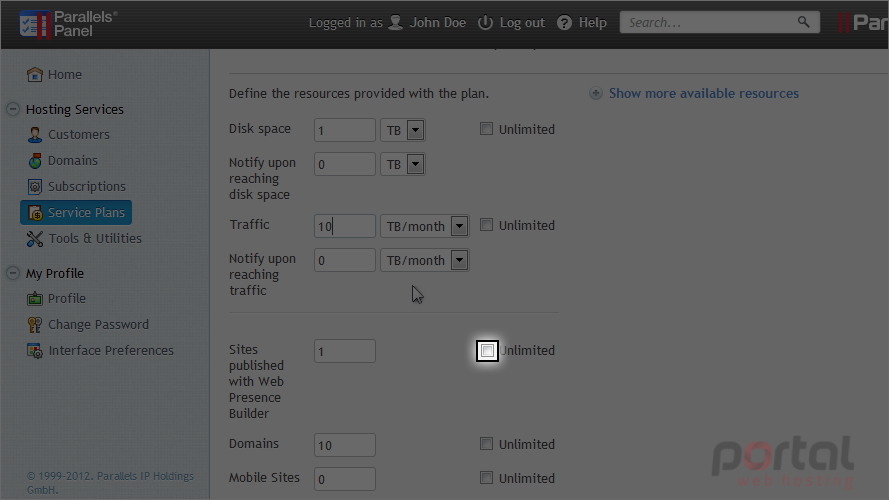Tick the Unlimited checkbox for Mobile Sites

[x=486, y=477]
